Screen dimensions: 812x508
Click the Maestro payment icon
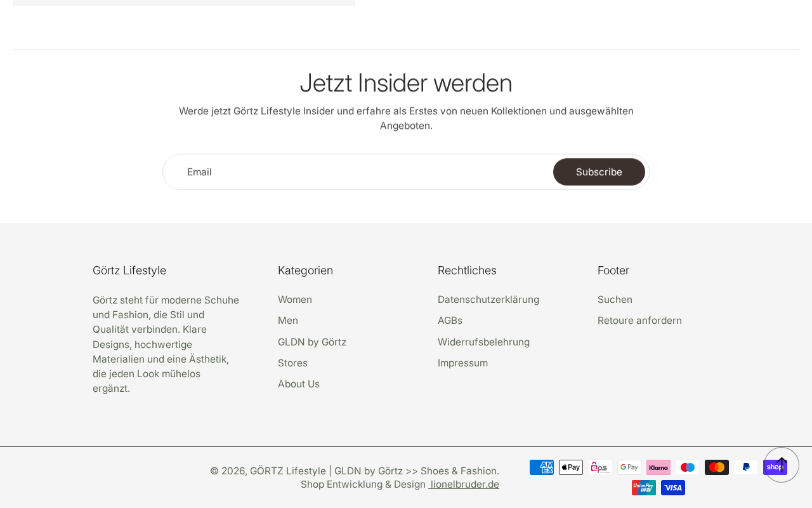(688, 467)
